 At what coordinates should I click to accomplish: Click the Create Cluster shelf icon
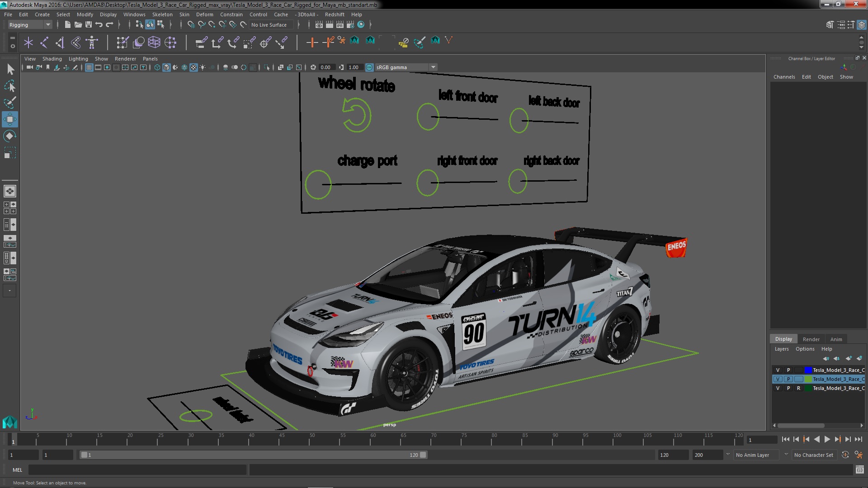170,43
